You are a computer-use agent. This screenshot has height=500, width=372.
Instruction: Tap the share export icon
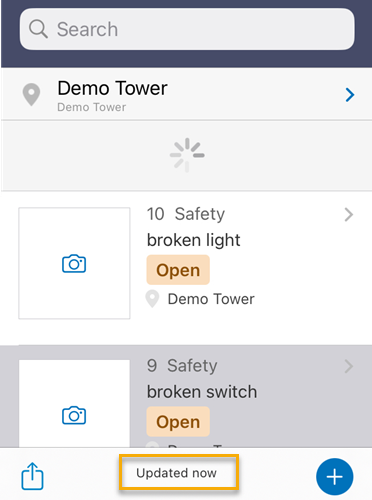click(32, 476)
